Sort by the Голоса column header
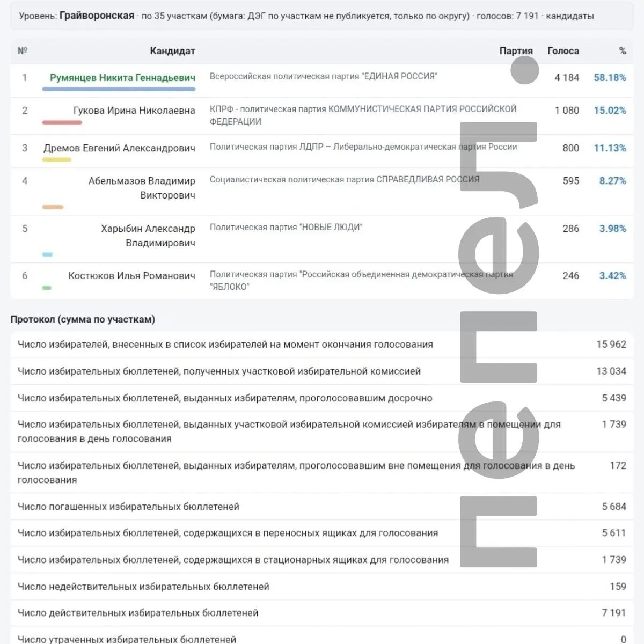644x644 pixels. click(x=563, y=51)
